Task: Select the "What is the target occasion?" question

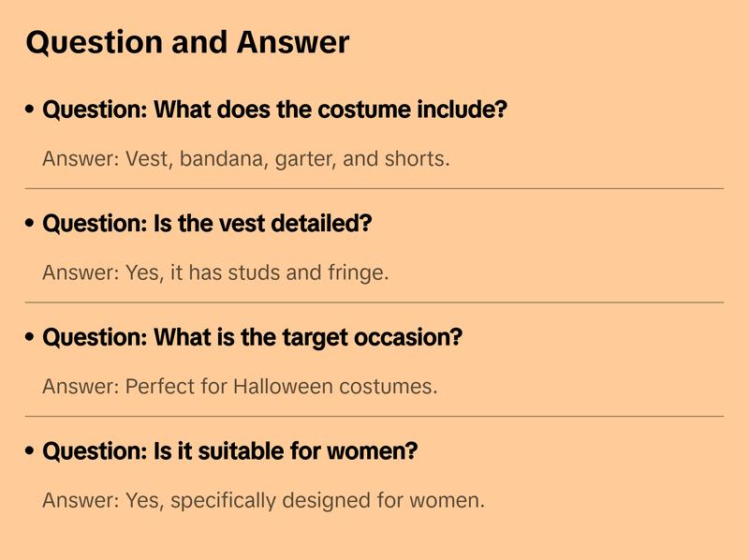Action: click(253, 337)
